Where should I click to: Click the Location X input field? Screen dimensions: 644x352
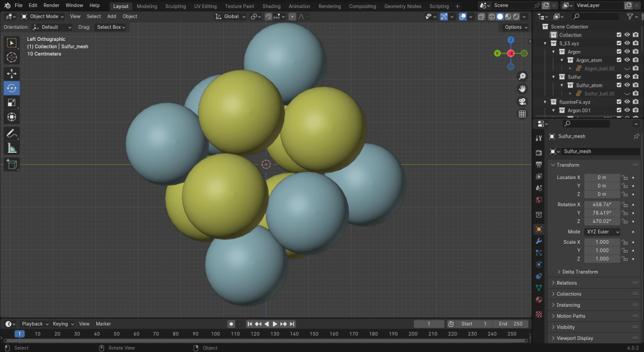pyautogui.click(x=602, y=177)
